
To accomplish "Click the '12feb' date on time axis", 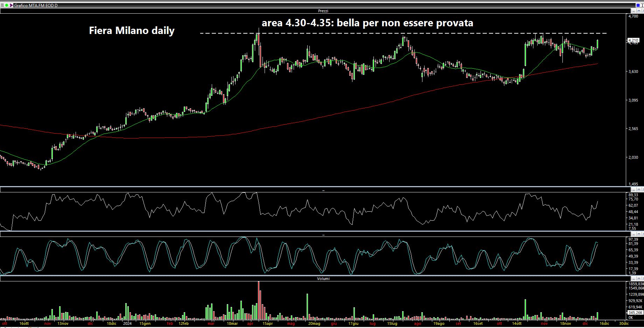I will 184,323.
